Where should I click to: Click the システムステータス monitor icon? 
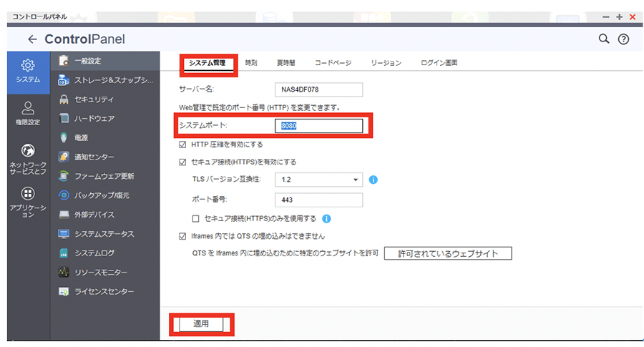[x=63, y=234]
